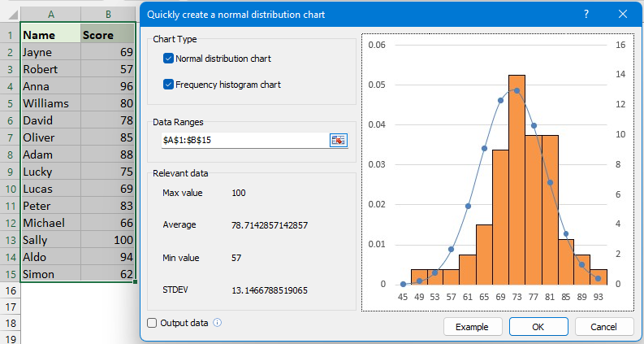Open the Example button

tap(473, 327)
